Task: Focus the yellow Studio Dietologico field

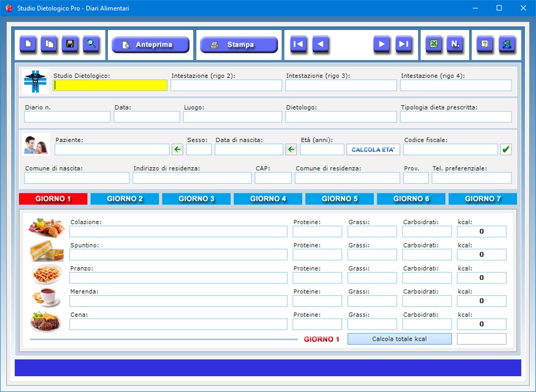Action: point(110,85)
